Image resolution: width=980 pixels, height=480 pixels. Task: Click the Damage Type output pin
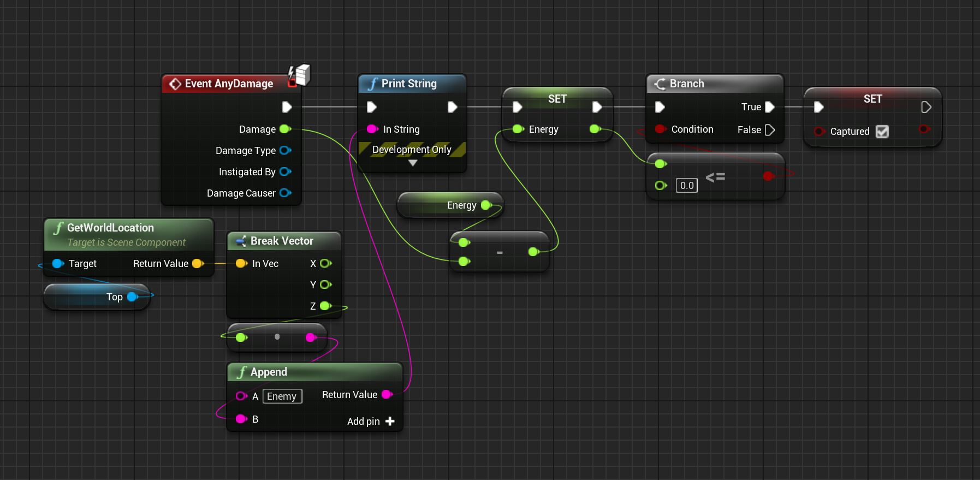[285, 150]
